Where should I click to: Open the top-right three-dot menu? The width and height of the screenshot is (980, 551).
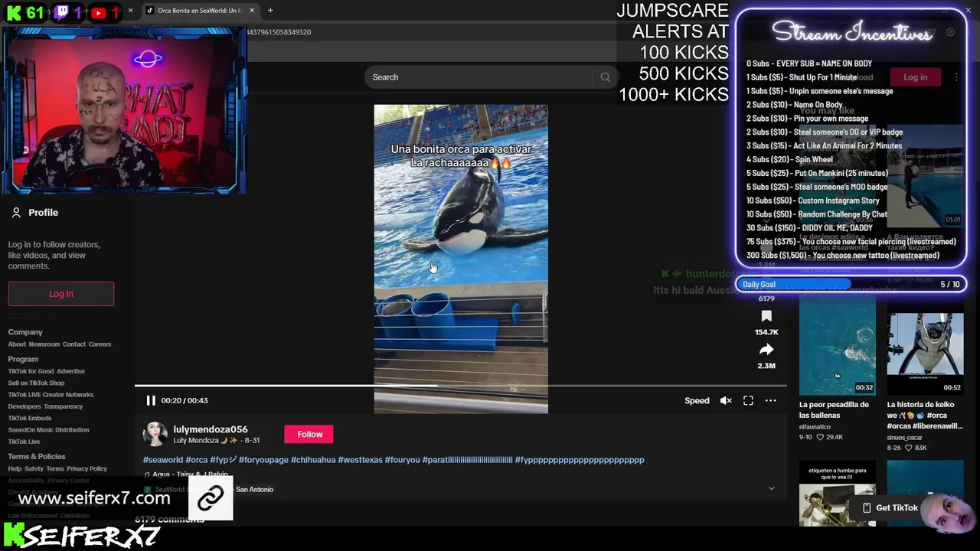coord(956,77)
